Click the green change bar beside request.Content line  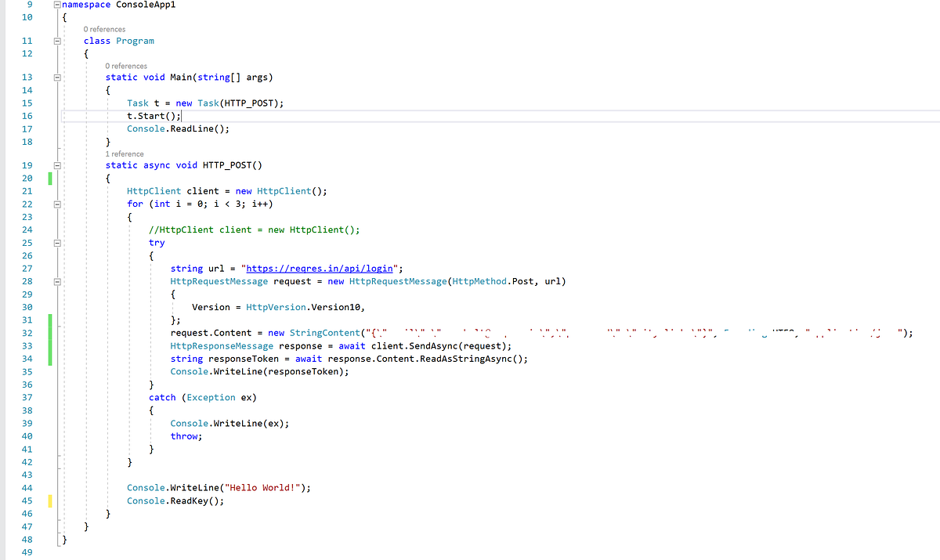(50, 332)
